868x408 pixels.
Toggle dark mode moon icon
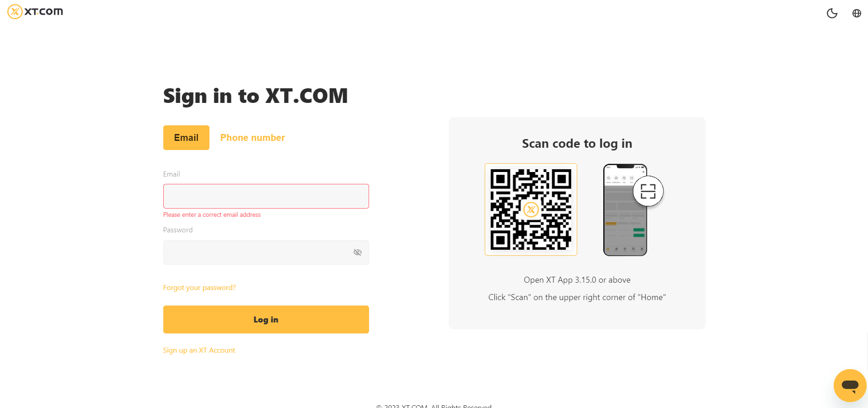point(832,13)
